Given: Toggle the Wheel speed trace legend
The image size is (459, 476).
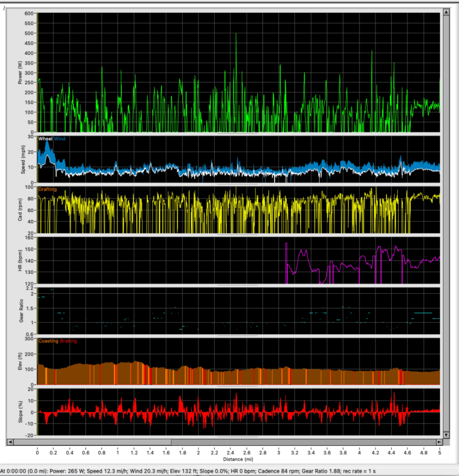Looking at the screenshot, I should pyautogui.click(x=46, y=138).
